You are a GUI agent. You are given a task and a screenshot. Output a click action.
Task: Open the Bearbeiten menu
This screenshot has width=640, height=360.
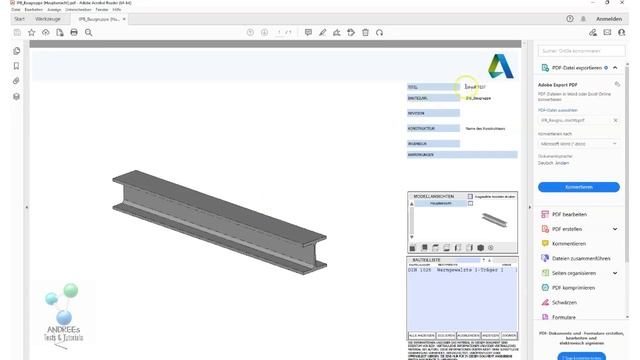pos(33,9)
